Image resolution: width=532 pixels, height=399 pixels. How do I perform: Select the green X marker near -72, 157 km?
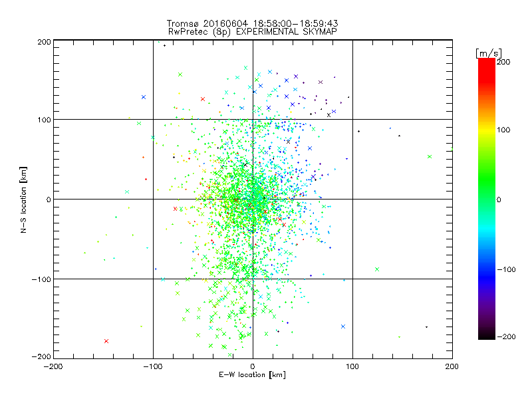point(180,74)
